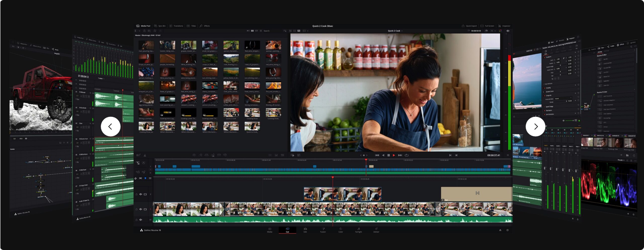
Task: Click the Quick Export button
Action: point(471,25)
